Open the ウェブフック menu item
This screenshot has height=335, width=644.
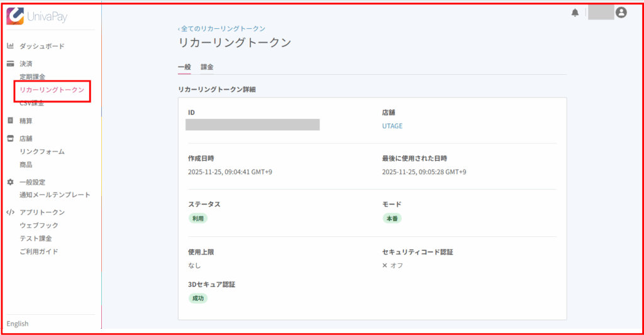click(x=39, y=225)
